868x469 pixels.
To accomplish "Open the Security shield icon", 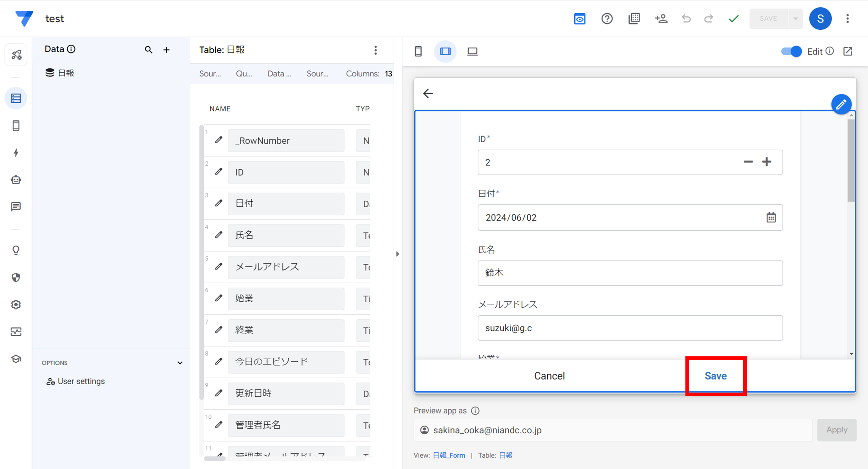I will coord(16,277).
